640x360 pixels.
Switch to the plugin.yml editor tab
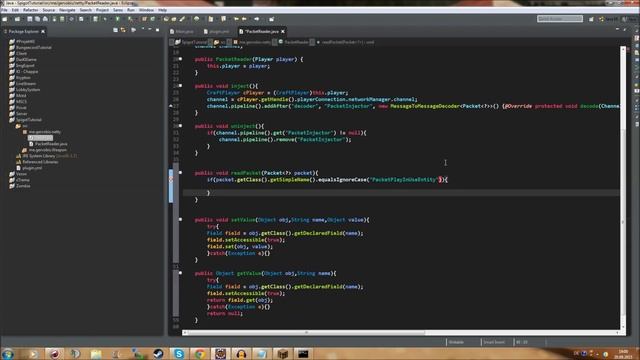(x=217, y=31)
